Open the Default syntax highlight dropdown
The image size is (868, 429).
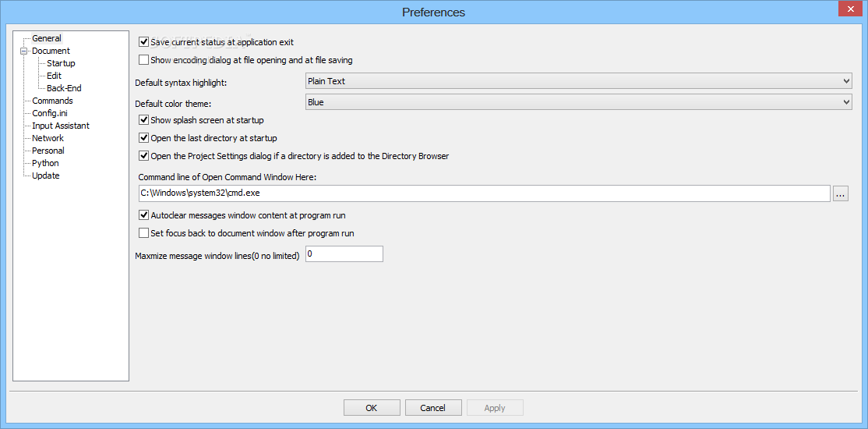pos(578,81)
